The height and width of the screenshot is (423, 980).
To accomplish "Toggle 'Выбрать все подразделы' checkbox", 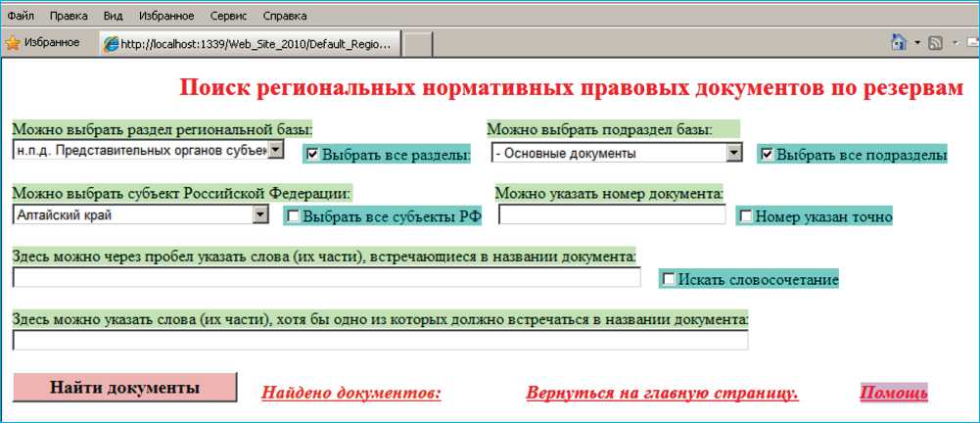I will pos(767,153).
